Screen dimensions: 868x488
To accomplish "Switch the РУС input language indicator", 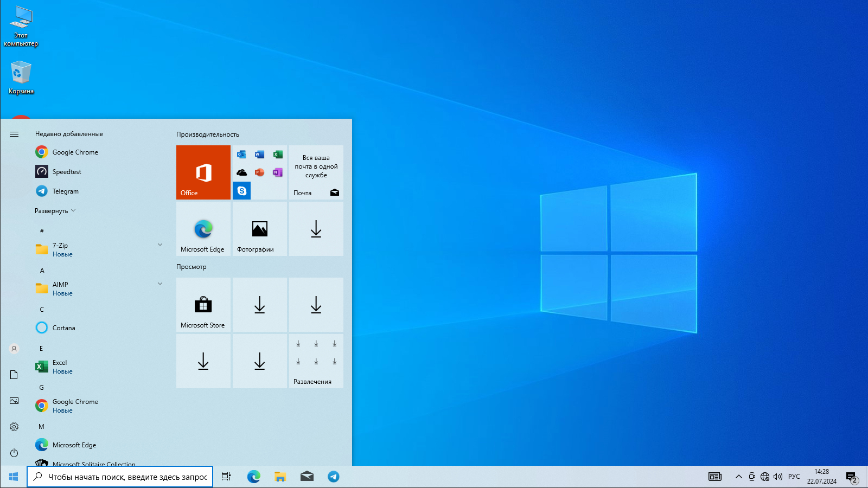I will pos(794,477).
